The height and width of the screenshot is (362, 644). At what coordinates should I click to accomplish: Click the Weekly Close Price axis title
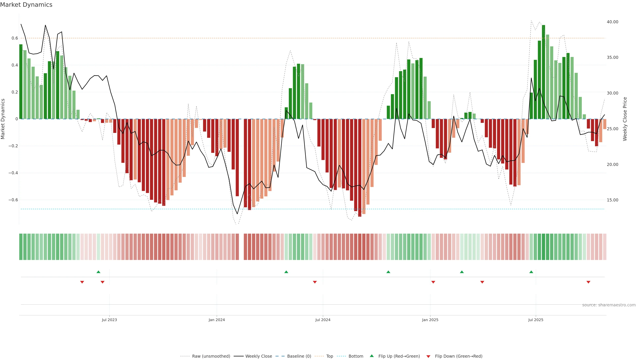click(x=625, y=119)
